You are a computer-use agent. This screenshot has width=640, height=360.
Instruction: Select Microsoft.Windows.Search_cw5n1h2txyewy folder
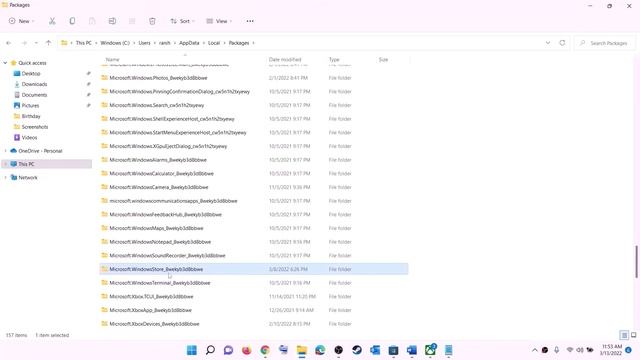coord(253,105)
